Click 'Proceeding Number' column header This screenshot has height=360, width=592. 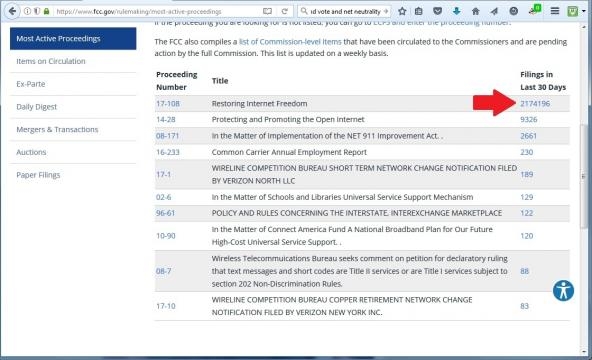click(x=177, y=81)
